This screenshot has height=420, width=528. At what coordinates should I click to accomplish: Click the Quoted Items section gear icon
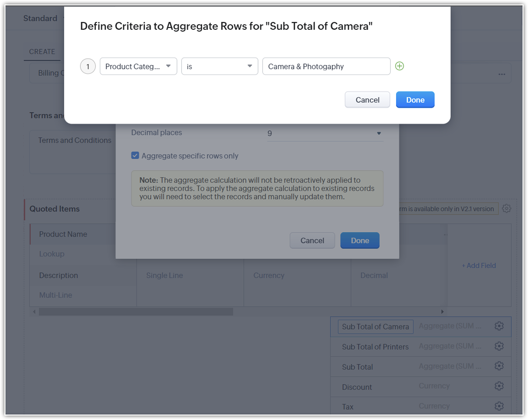coord(506,209)
